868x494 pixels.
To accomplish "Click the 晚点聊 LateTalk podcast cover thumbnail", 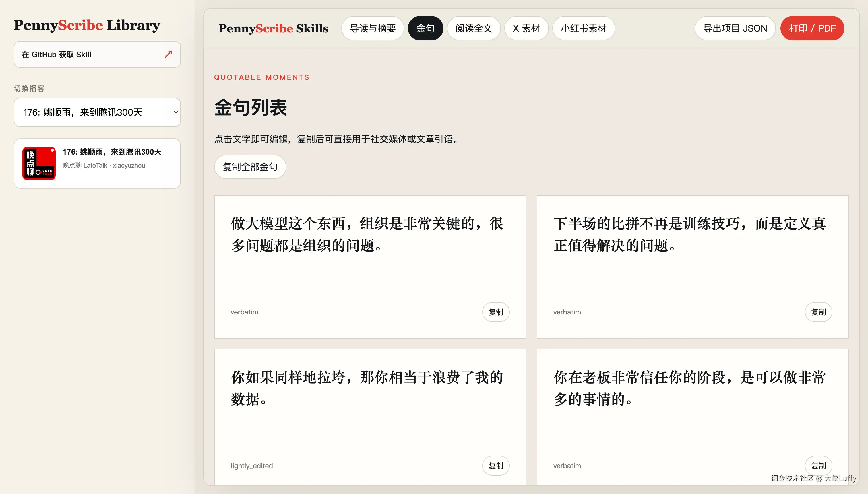I will 39,163.
